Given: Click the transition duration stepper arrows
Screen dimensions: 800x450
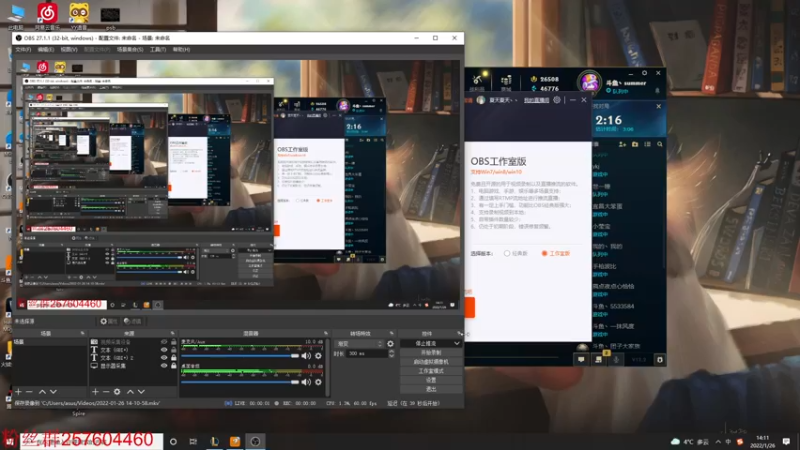Looking at the screenshot, I should [x=391, y=354].
